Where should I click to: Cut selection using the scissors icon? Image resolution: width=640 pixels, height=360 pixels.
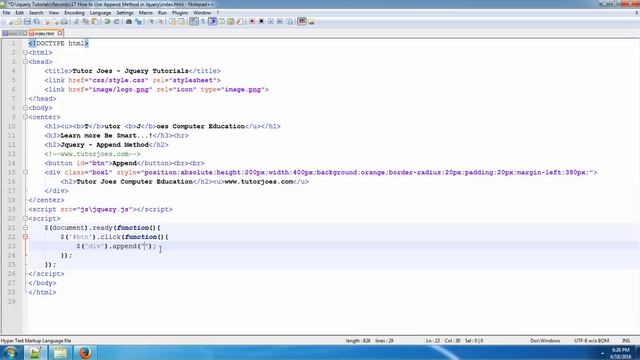(x=76, y=22)
